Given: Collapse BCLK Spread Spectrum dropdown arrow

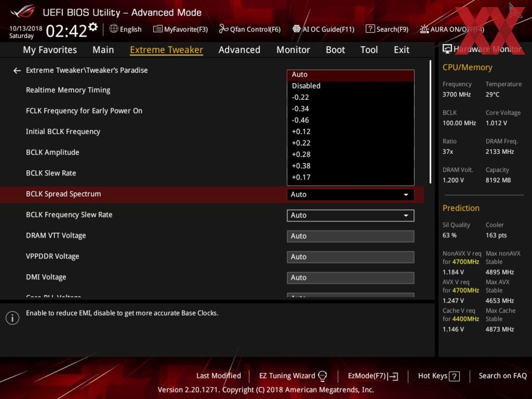Looking at the screenshot, I should pos(406,195).
